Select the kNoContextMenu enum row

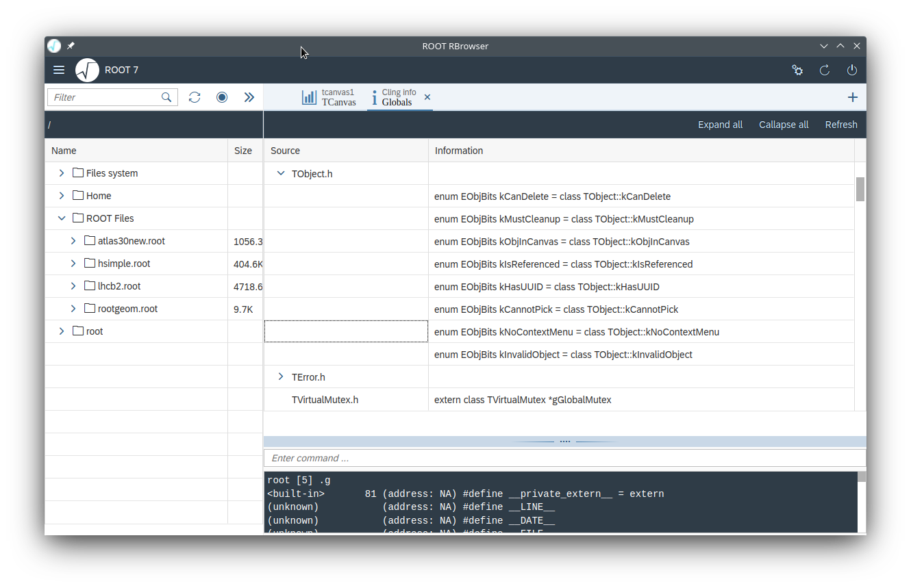click(559, 332)
